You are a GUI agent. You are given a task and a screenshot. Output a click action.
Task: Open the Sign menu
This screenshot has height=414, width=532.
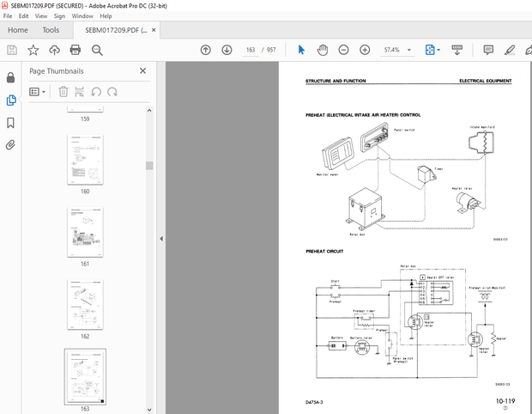59,16
